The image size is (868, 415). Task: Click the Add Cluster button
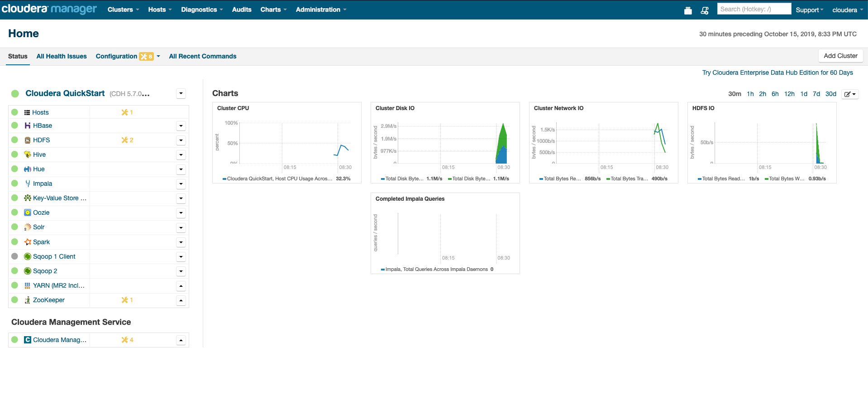840,55
